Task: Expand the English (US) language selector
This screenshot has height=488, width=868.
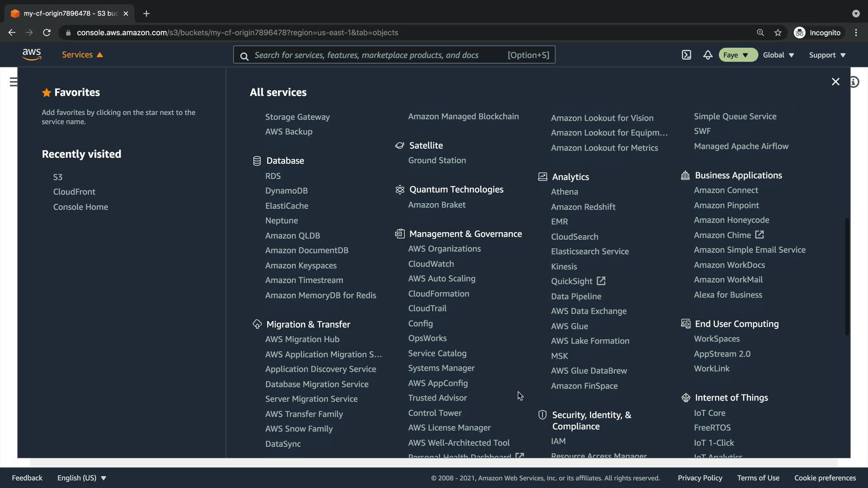Action: point(81,478)
